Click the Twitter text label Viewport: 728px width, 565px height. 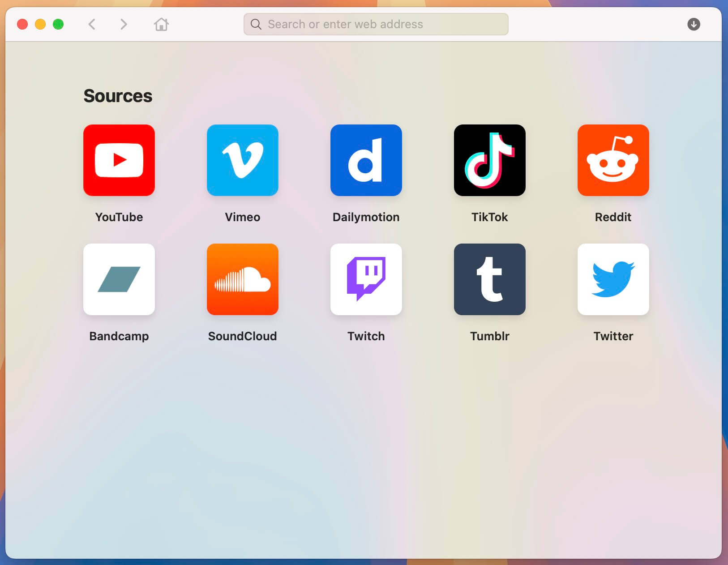coord(613,336)
